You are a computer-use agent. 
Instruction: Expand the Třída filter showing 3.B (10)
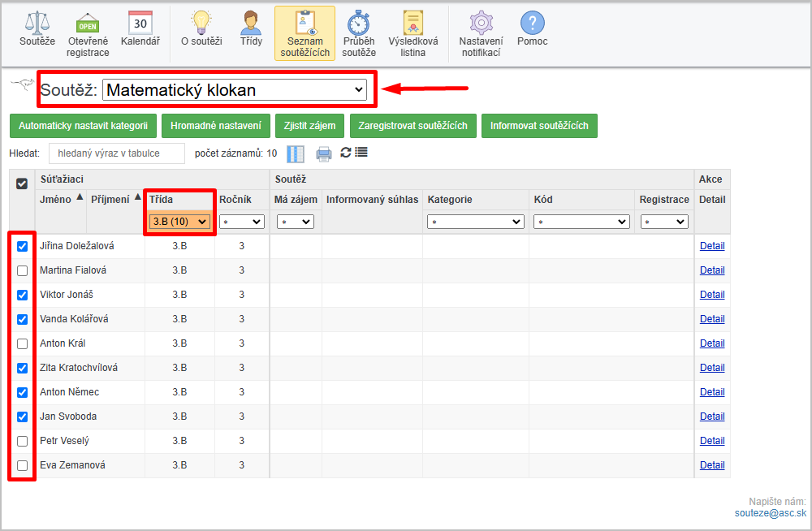point(179,222)
